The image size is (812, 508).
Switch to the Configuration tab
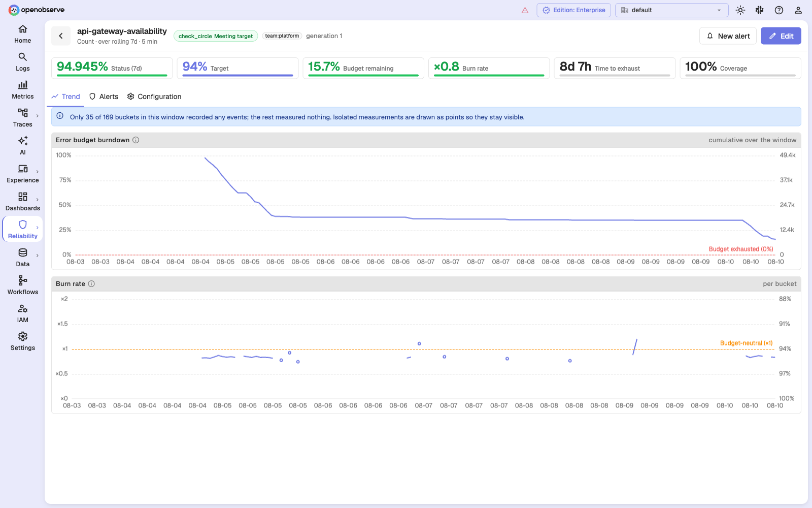click(154, 97)
